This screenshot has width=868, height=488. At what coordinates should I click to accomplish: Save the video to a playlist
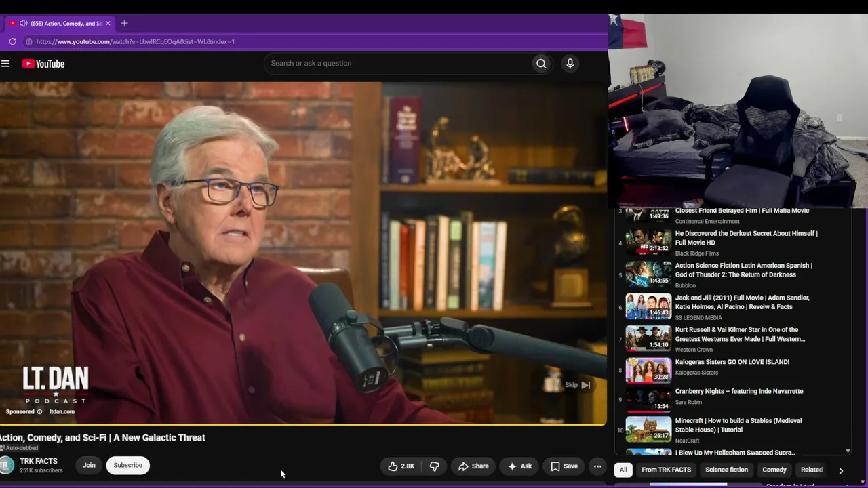(x=564, y=466)
